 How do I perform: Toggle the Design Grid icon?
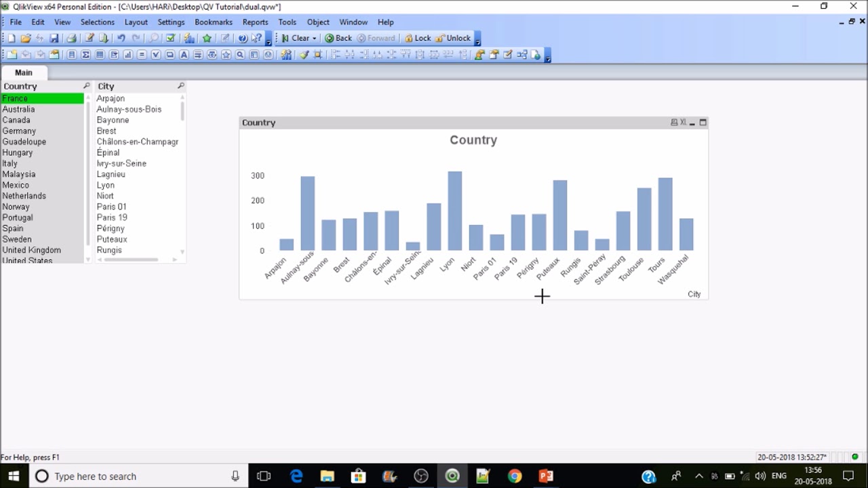click(x=317, y=55)
